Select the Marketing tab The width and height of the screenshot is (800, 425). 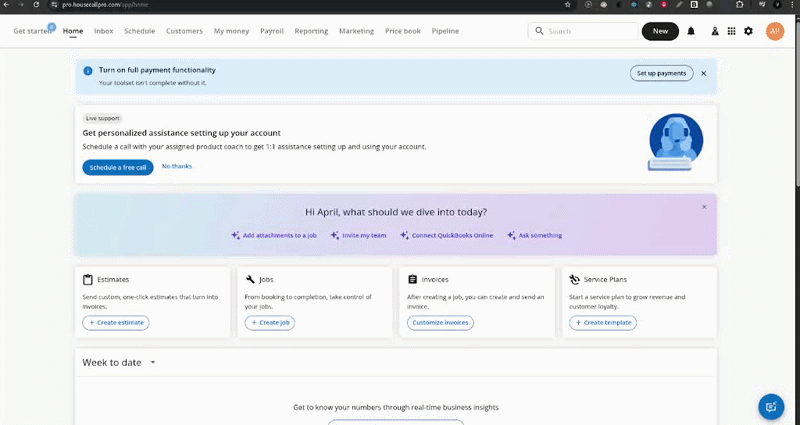(357, 31)
